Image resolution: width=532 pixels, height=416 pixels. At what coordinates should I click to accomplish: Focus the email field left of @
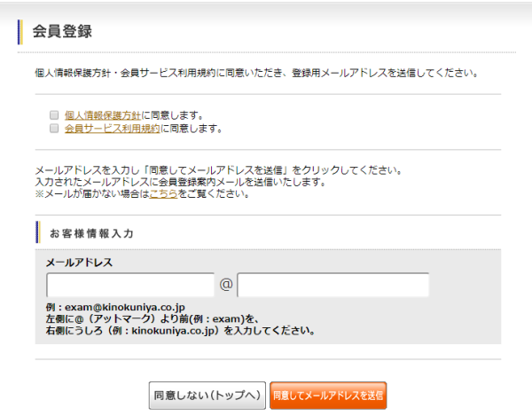tap(130, 285)
